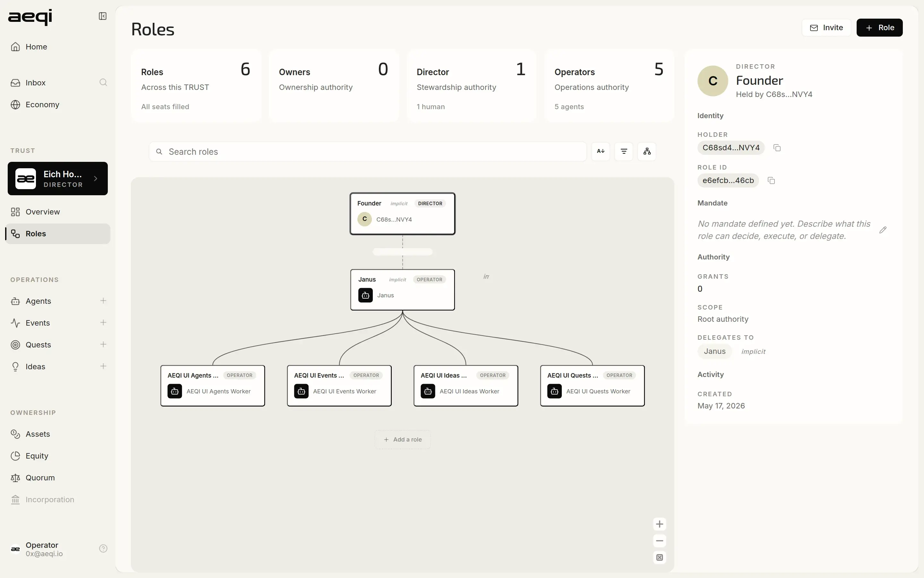Click AEQI UI Ideas Worker bot icon
The image size is (924, 578).
point(428,391)
